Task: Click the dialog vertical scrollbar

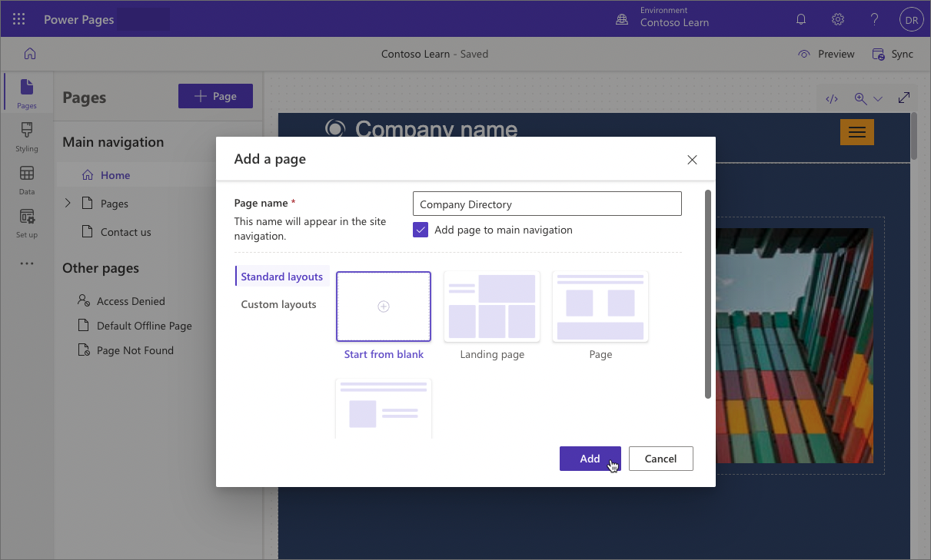Action: click(708, 294)
